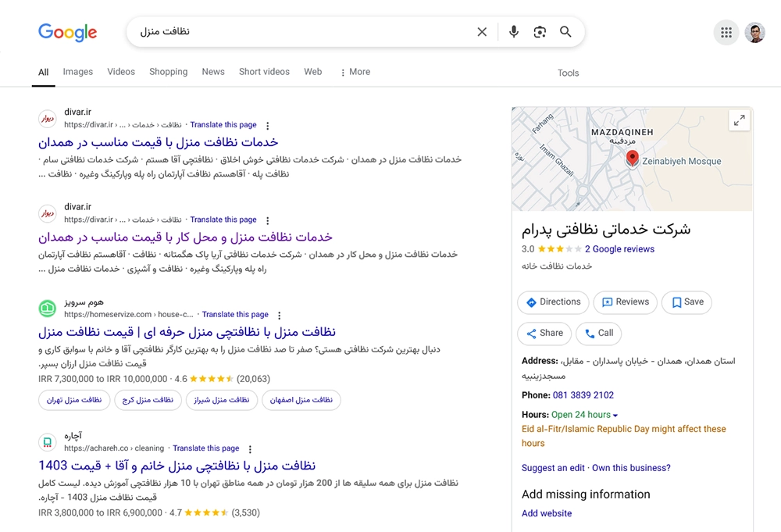781x532 pixels.
Task: Click the red map pin marker
Action: coord(632,159)
